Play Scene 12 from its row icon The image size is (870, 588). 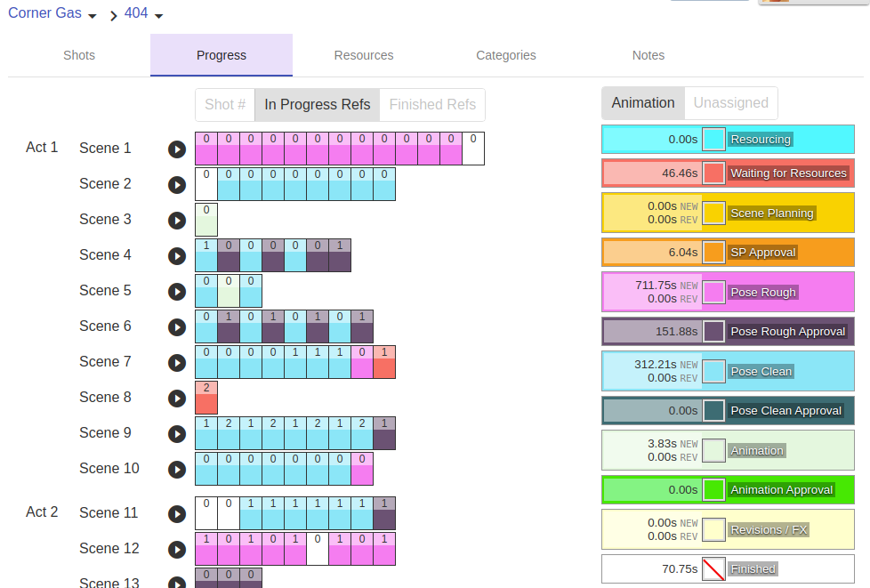177,550
